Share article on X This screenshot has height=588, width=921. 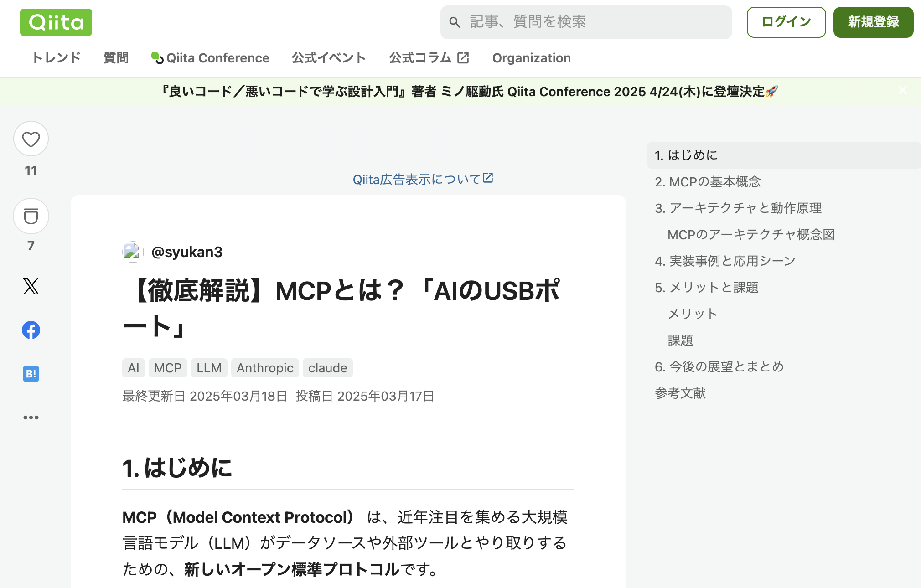click(x=31, y=286)
